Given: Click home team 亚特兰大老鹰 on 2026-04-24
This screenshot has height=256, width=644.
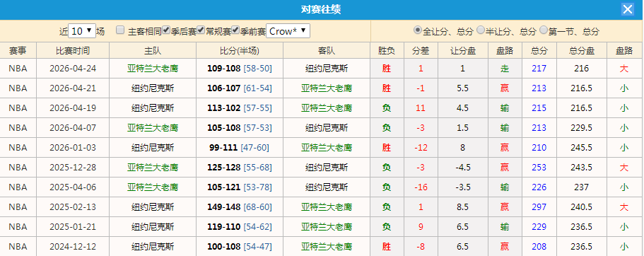Looking at the screenshot, I should click(153, 69).
